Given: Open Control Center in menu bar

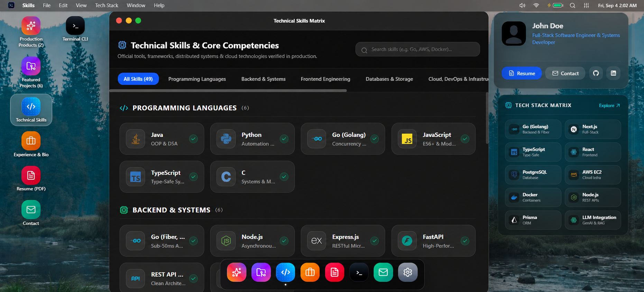Looking at the screenshot, I should coord(586,6).
